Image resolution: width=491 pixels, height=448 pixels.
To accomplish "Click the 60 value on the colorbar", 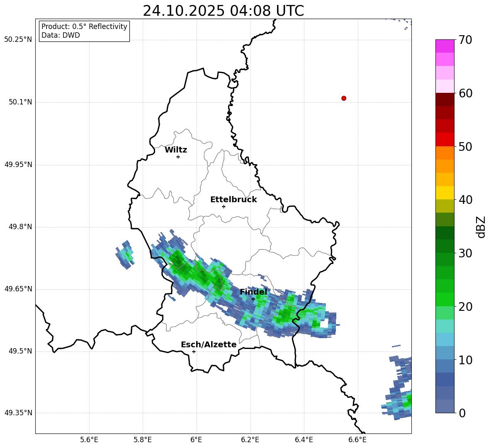I will [465, 93].
